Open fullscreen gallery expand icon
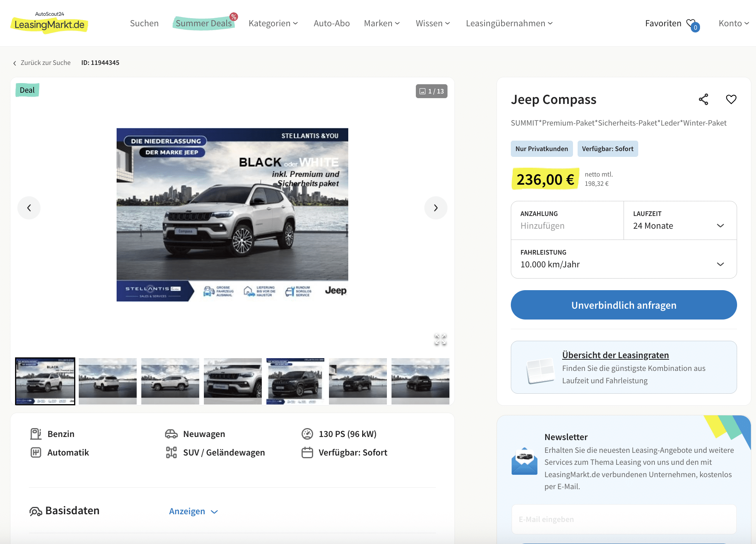Image resolution: width=756 pixels, height=544 pixels. [x=440, y=339]
